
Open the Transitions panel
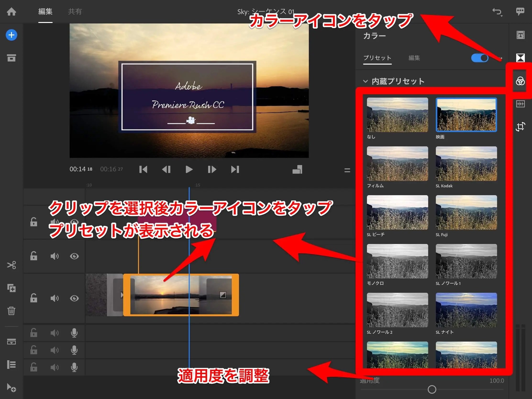click(521, 58)
